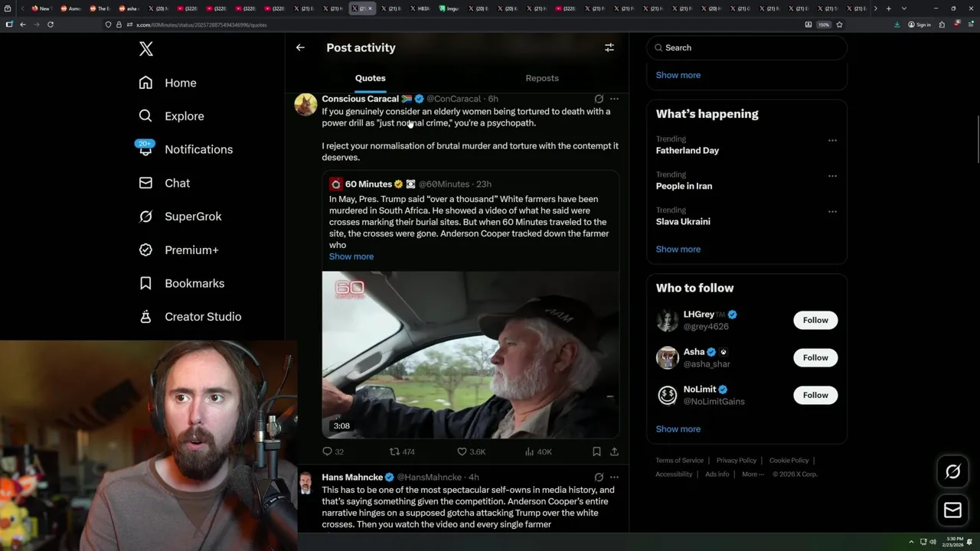Viewport: 980px width, 551px height.
Task: Open Notifications bell icon
Action: coord(145,149)
